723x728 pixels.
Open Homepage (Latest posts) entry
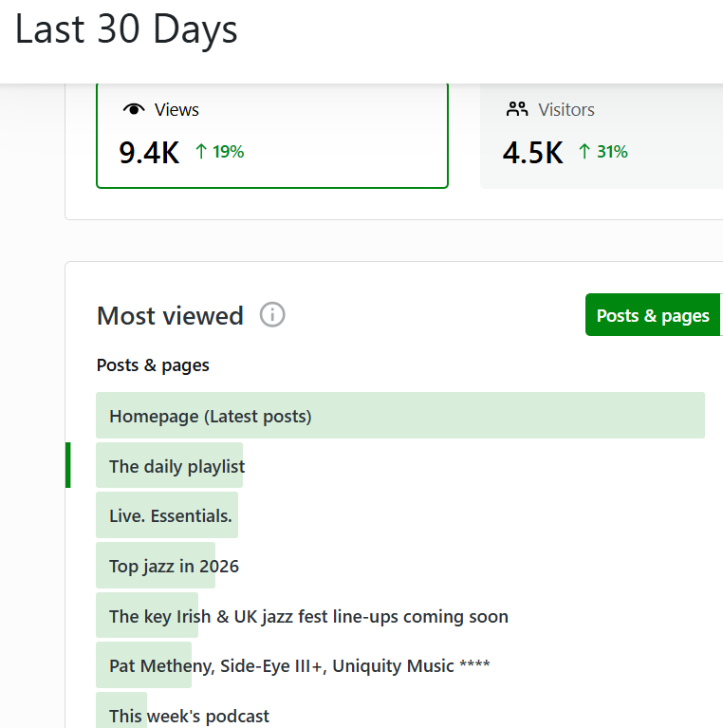pos(211,416)
